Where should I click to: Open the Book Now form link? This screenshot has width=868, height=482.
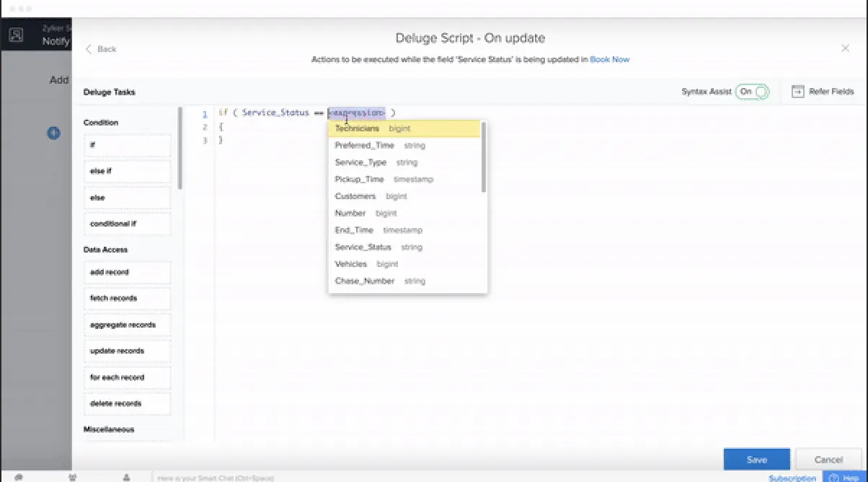[609, 59]
